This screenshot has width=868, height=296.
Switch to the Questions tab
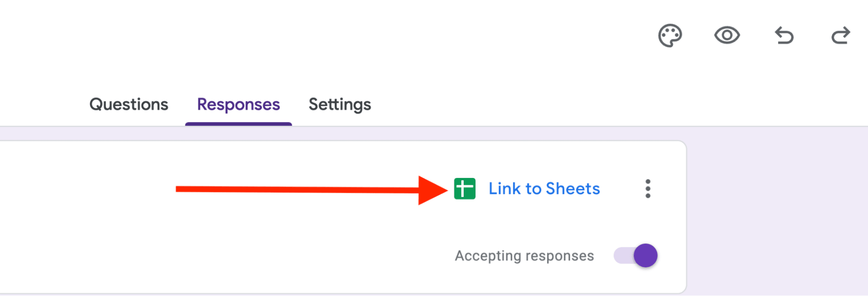click(x=129, y=105)
